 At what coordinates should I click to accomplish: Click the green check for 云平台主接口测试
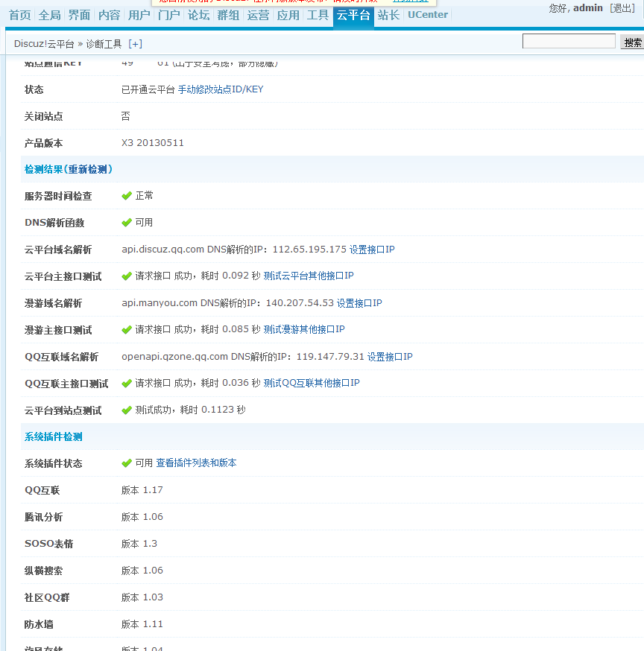[x=127, y=276]
